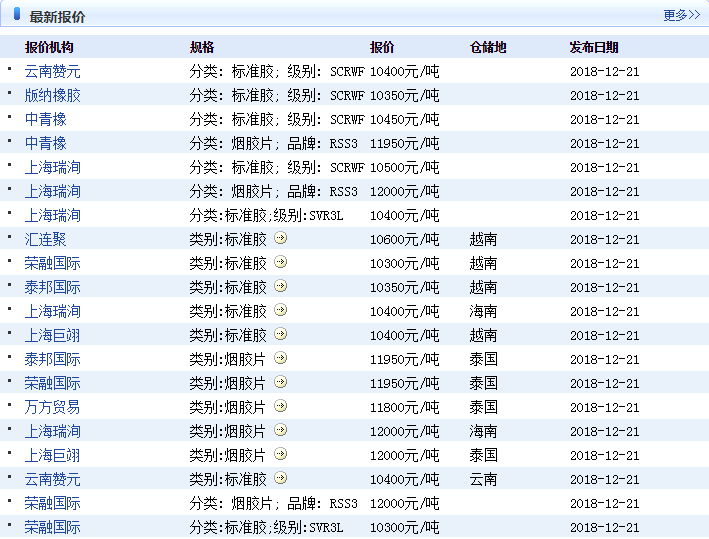Open 中青橡 link priced 10450元/吨
This screenshot has height=539, width=709.
click(45, 119)
